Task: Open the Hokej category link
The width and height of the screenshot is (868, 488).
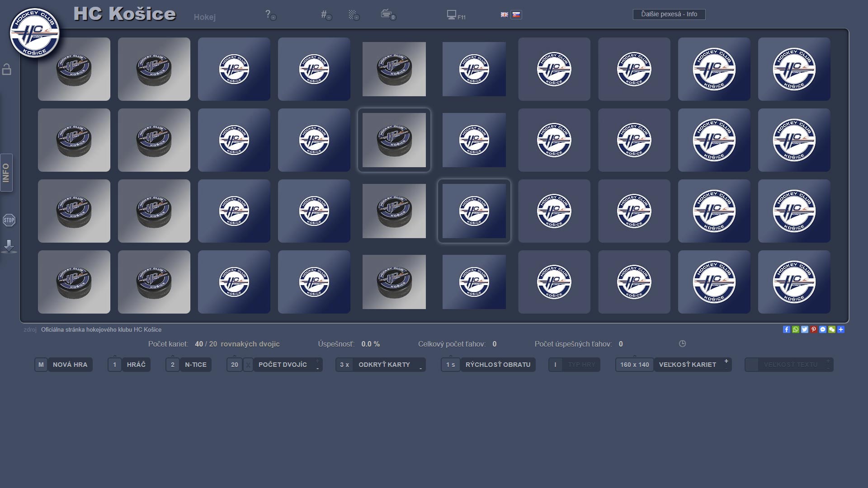Action: tap(205, 17)
